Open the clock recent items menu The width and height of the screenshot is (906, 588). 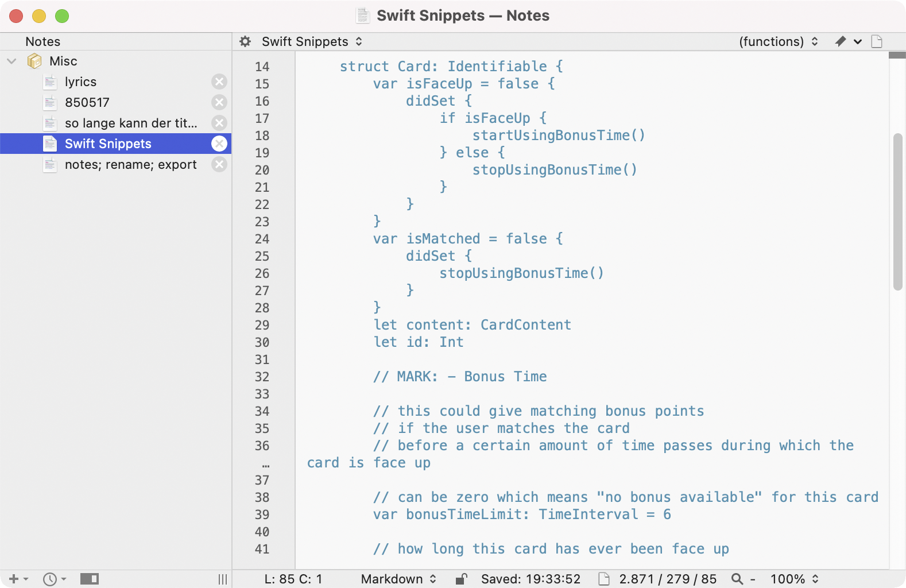click(55, 579)
